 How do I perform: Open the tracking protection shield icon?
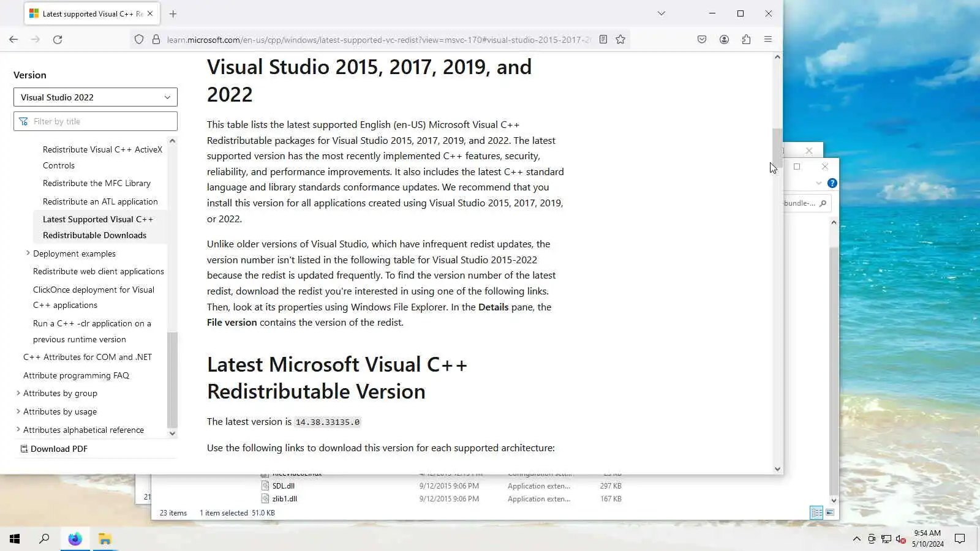pos(139,39)
